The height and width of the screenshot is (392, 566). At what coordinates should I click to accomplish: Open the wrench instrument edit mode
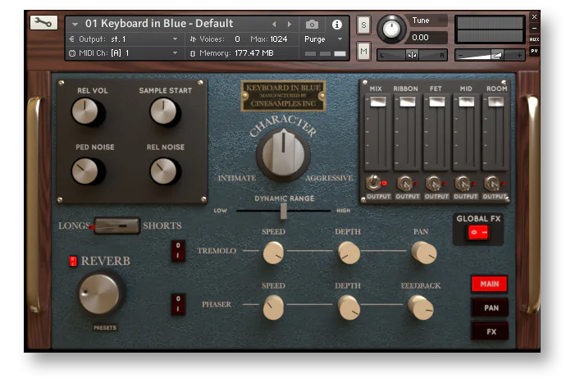click(43, 23)
